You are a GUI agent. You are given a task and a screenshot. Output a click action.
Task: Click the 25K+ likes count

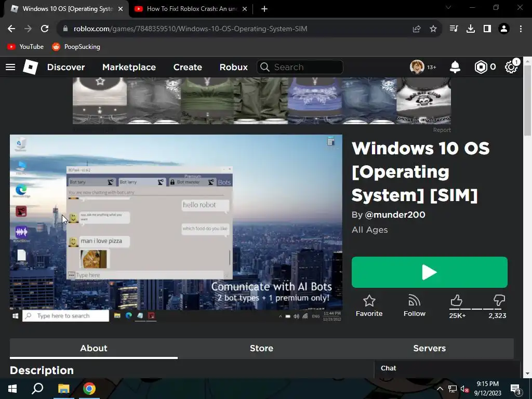[x=457, y=316]
